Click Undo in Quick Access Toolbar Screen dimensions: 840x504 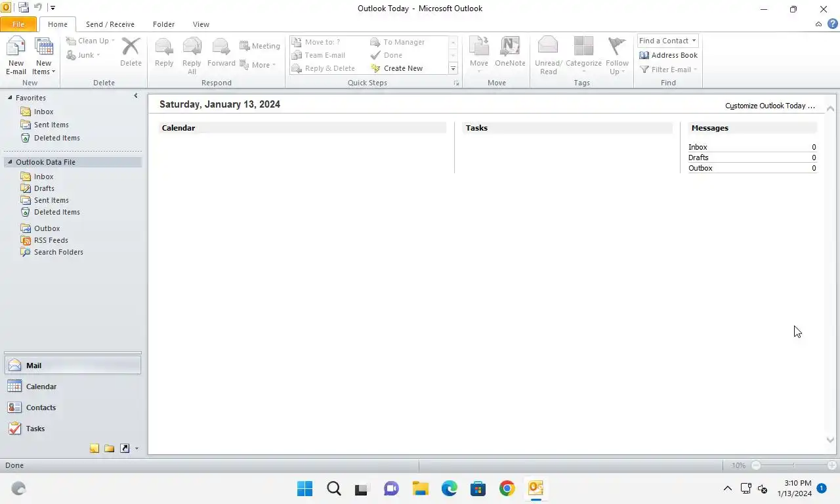(38, 8)
